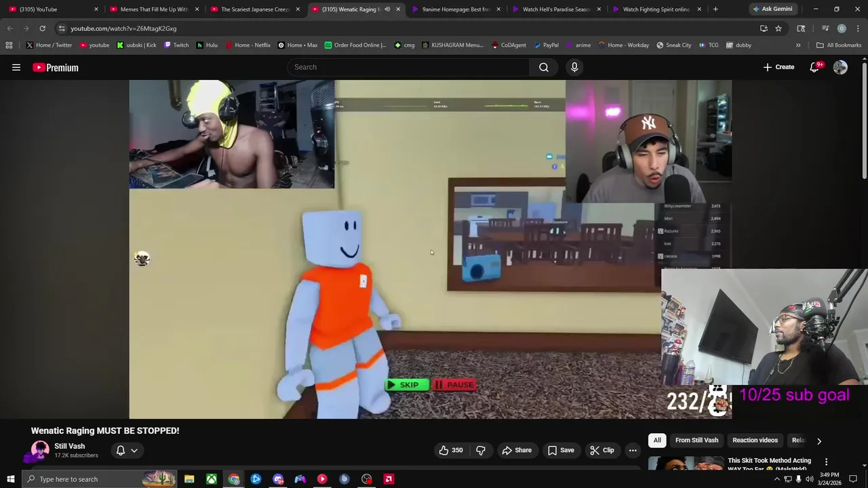This screenshot has height=488, width=868.
Task: Install app icon in address bar
Action: pyautogui.click(x=764, y=28)
